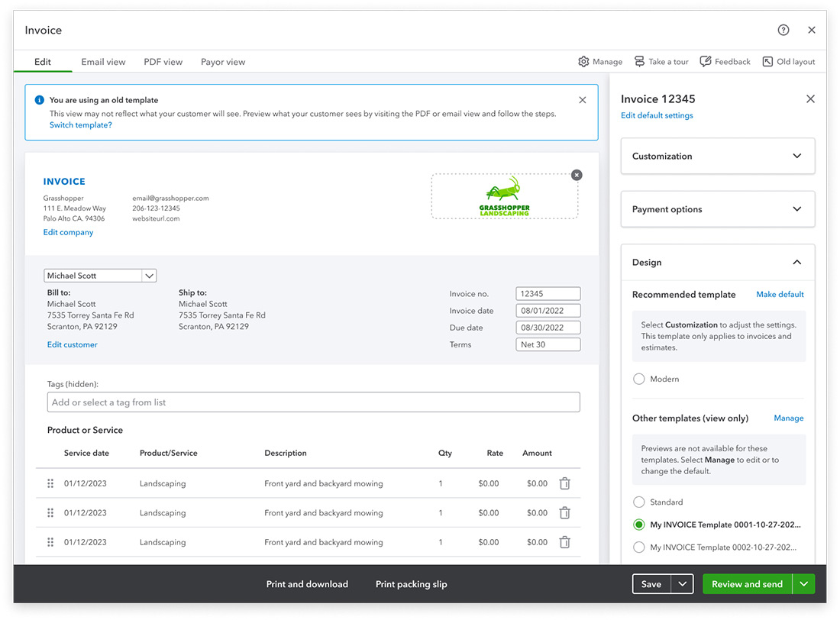Switch to PDF view tab
The image size is (840, 620).
pyautogui.click(x=163, y=62)
